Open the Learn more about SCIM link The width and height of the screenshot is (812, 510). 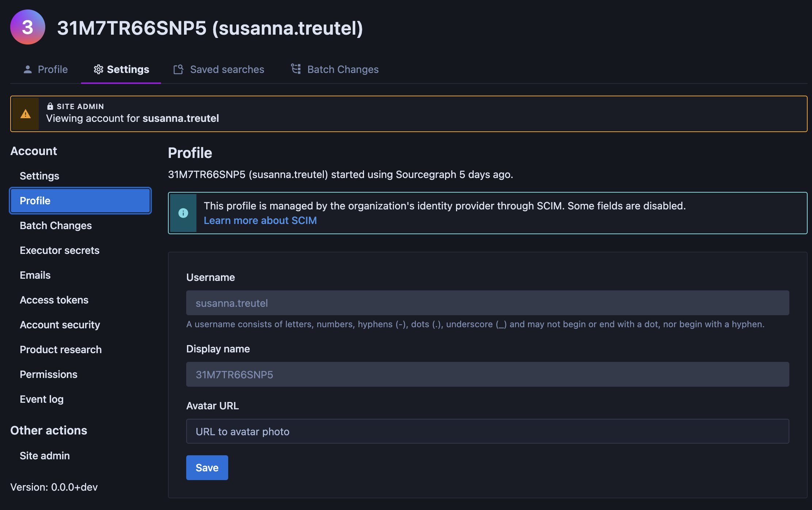click(260, 220)
